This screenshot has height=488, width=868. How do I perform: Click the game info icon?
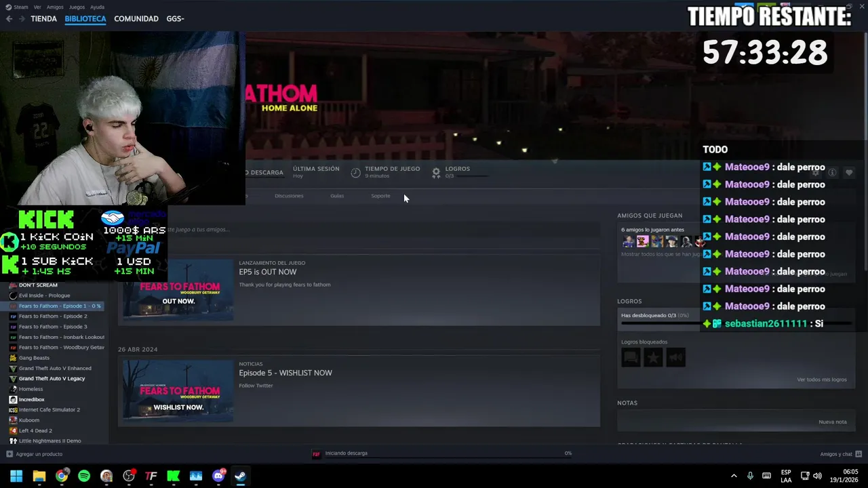pos(832,173)
